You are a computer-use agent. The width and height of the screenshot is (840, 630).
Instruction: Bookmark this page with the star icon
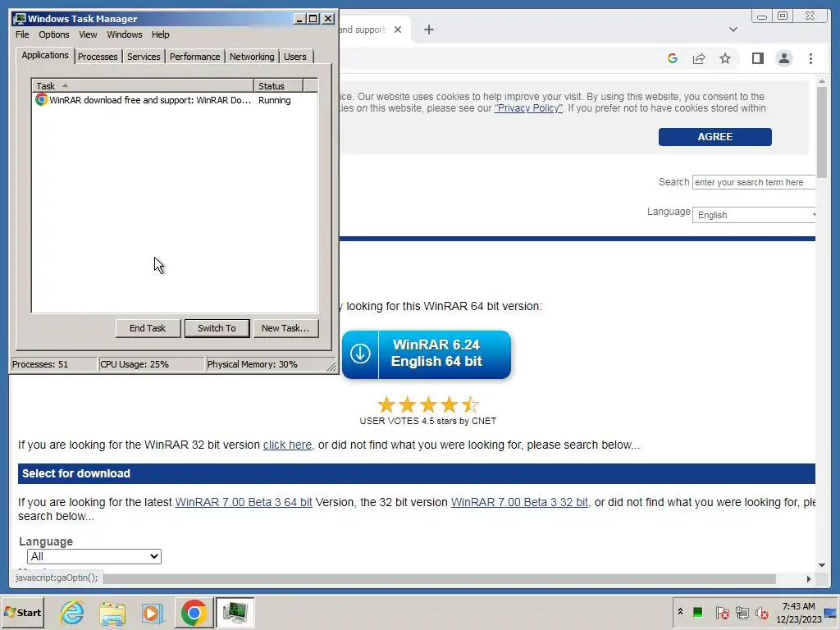tap(725, 58)
